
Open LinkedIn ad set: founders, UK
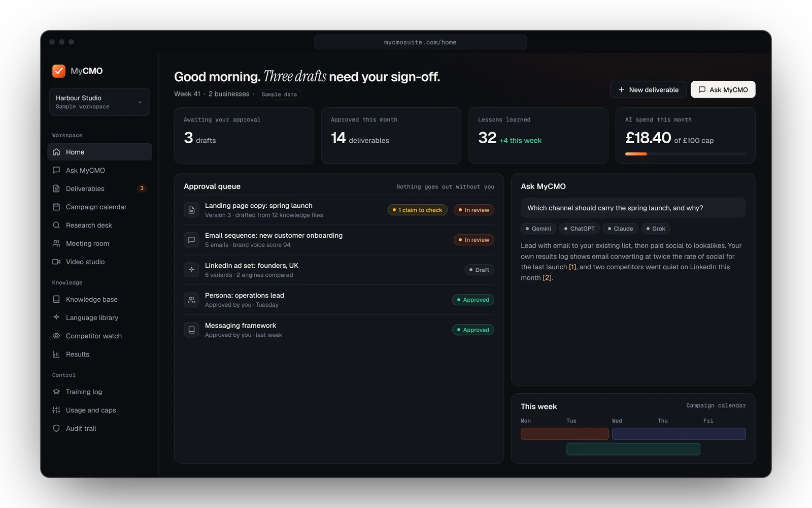pyautogui.click(x=339, y=270)
